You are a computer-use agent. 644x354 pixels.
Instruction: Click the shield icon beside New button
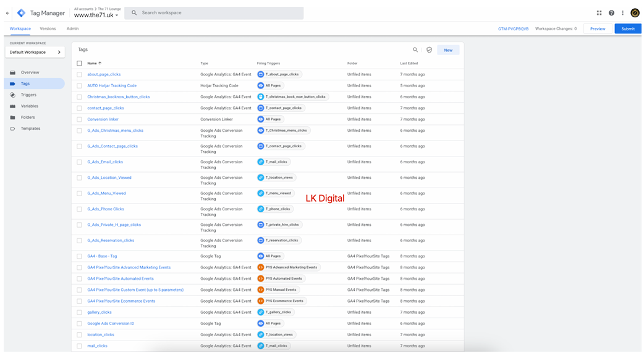click(429, 50)
